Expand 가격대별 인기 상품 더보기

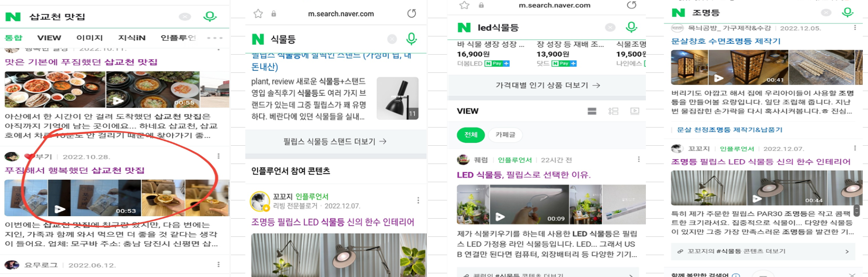[x=547, y=85]
